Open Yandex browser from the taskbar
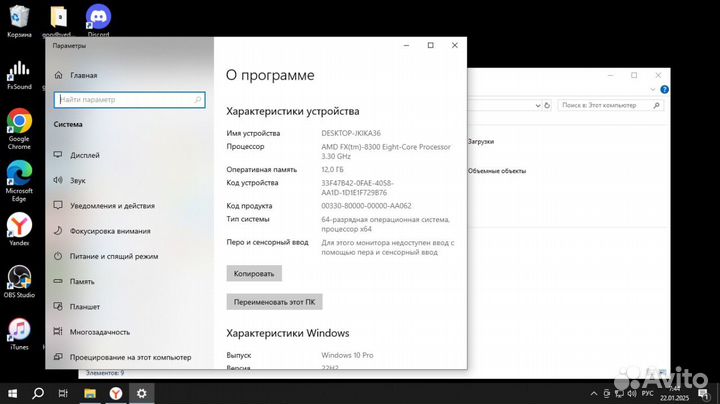Image resolution: width=720 pixels, height=404 pixels. (116, 393)
